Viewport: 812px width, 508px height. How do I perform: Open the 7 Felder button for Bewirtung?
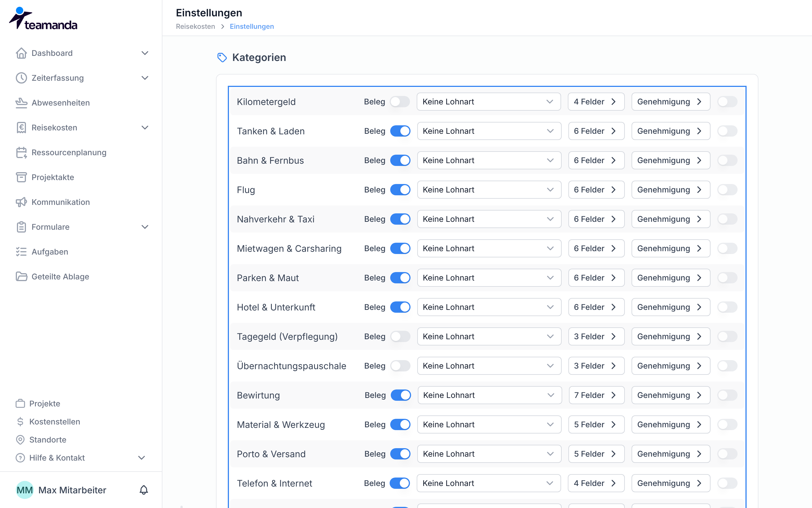[596, 395]
